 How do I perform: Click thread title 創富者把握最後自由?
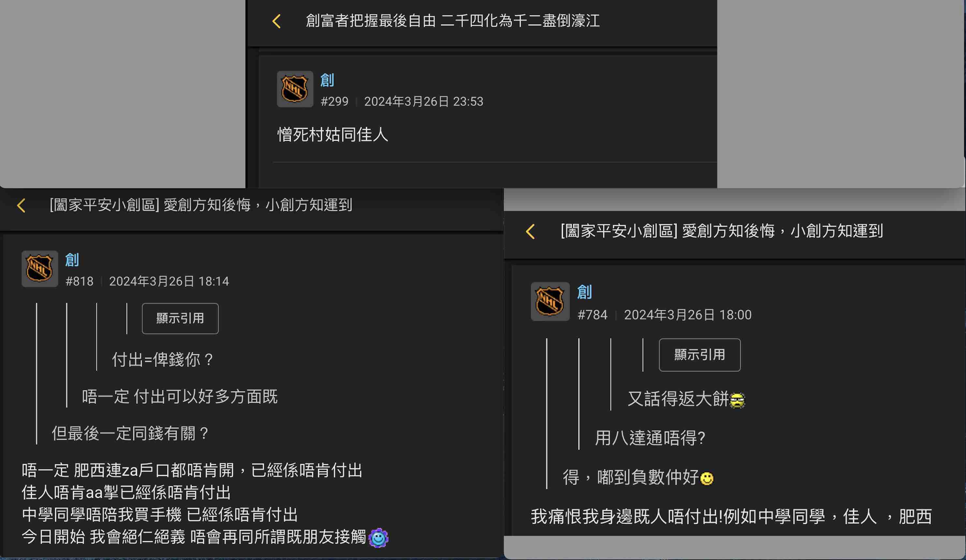(371, 21)
